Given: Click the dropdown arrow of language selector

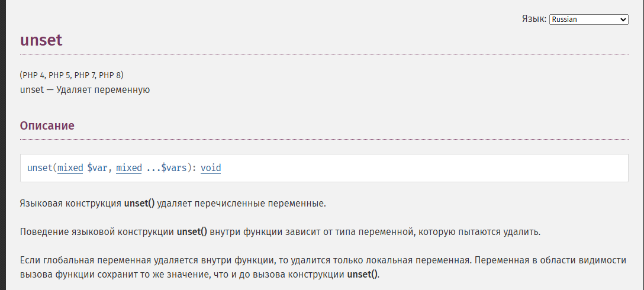Looking at the screenshot, I should pos(623,20).
